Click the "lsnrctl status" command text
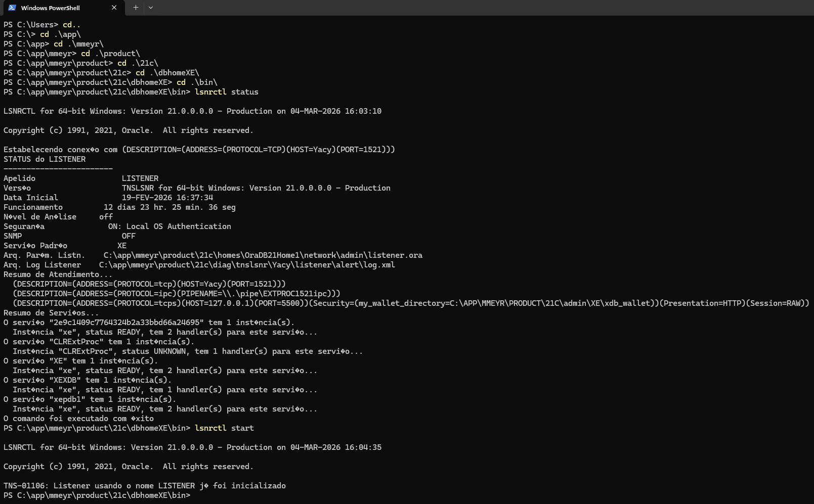 (227, 92)
